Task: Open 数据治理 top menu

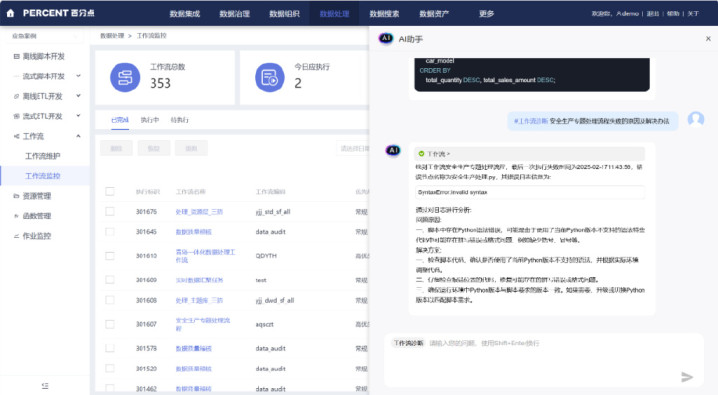Action: click(x=234, y=14)
